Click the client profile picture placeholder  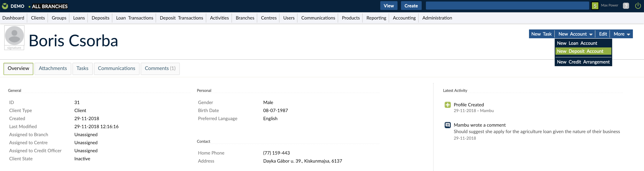click(14, 35)
